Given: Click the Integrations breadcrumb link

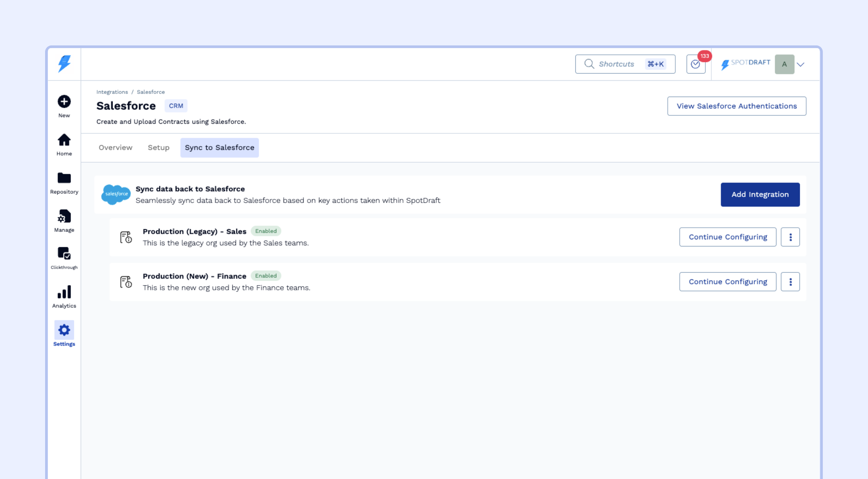Looking at the screenshot, I should [112, 92].
